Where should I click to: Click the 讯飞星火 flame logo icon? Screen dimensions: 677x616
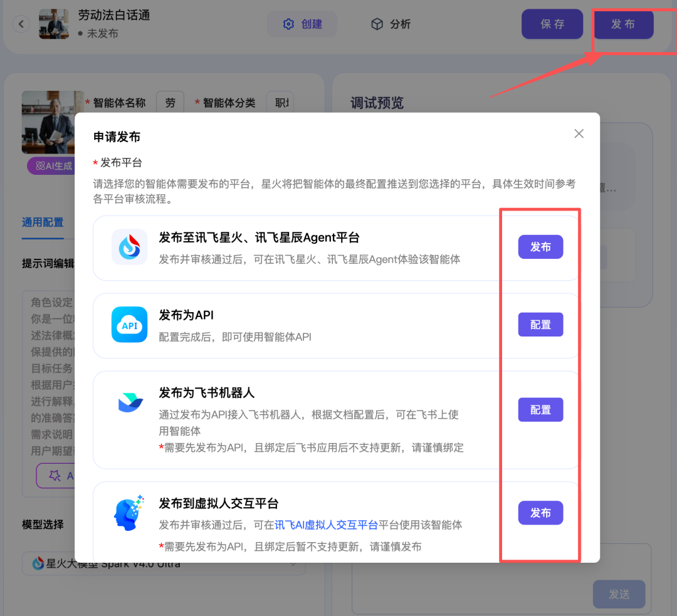[x=129, y=247]
